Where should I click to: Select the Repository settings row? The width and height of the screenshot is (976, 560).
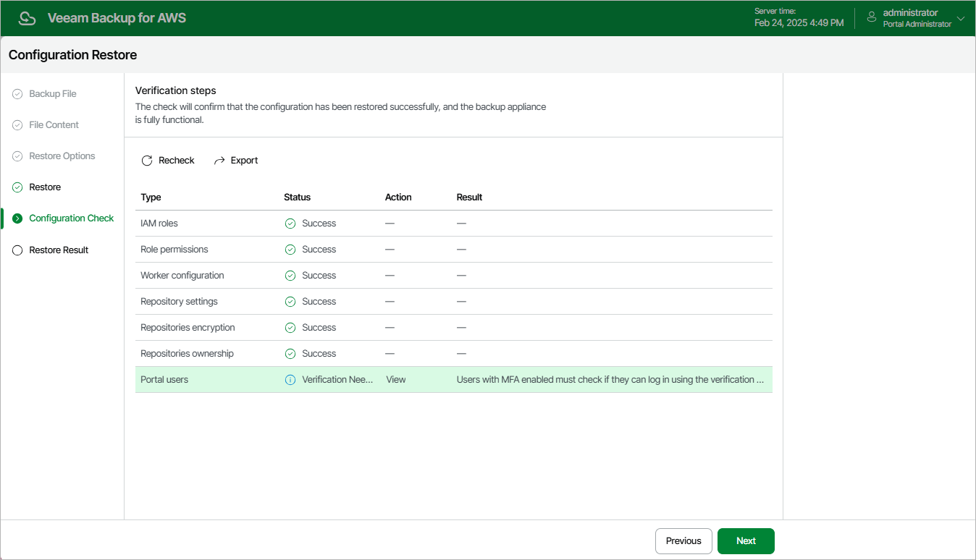click(179, 302)
